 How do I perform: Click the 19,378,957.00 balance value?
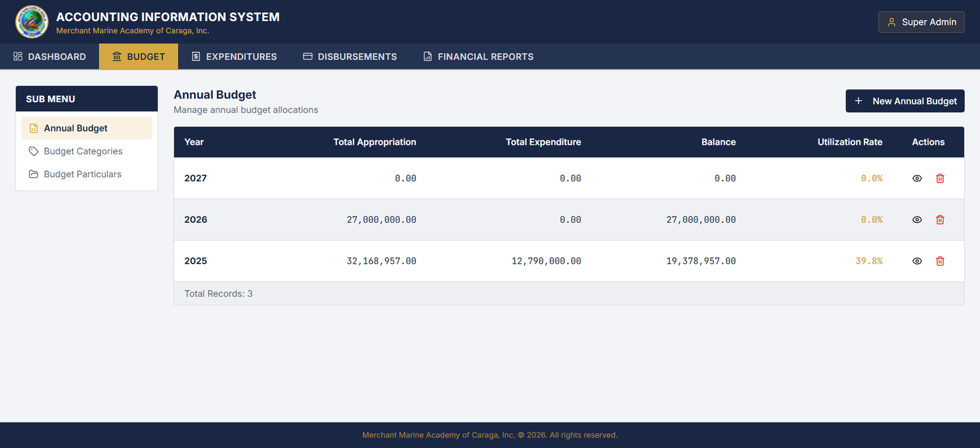point(701,261)
